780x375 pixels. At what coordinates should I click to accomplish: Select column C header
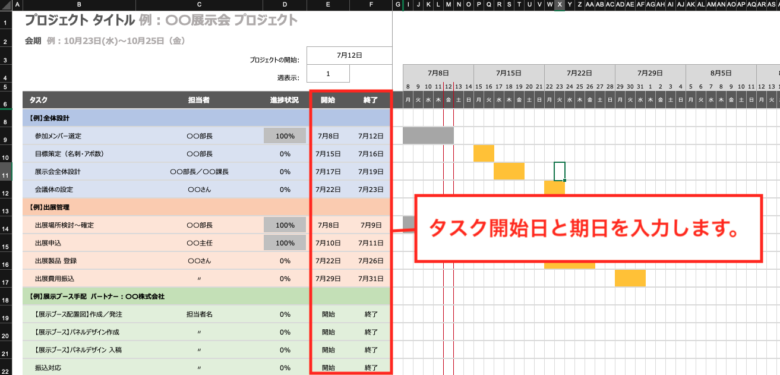click(x=199, y=5)
